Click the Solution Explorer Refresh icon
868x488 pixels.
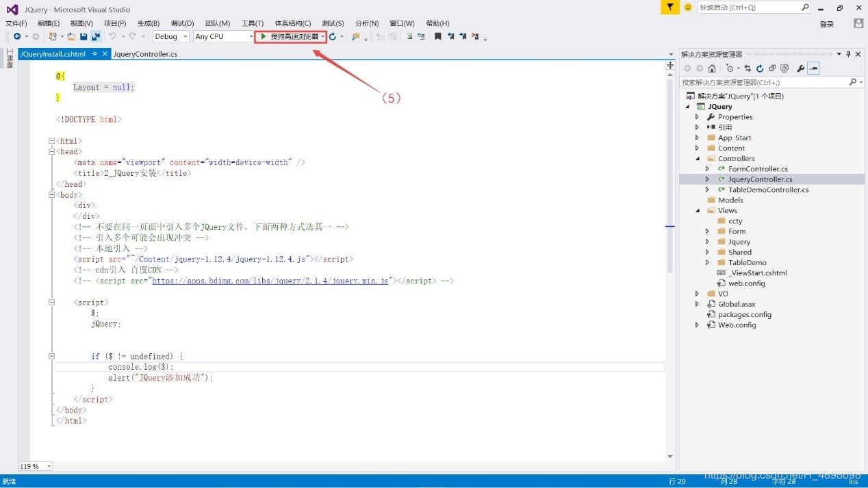pyautogui.click(x=760, y=68)
